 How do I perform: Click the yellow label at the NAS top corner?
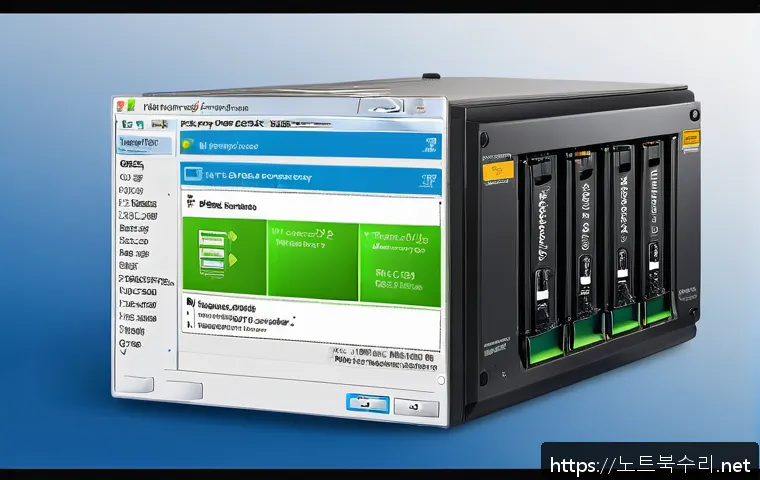(x=691, y=139)
